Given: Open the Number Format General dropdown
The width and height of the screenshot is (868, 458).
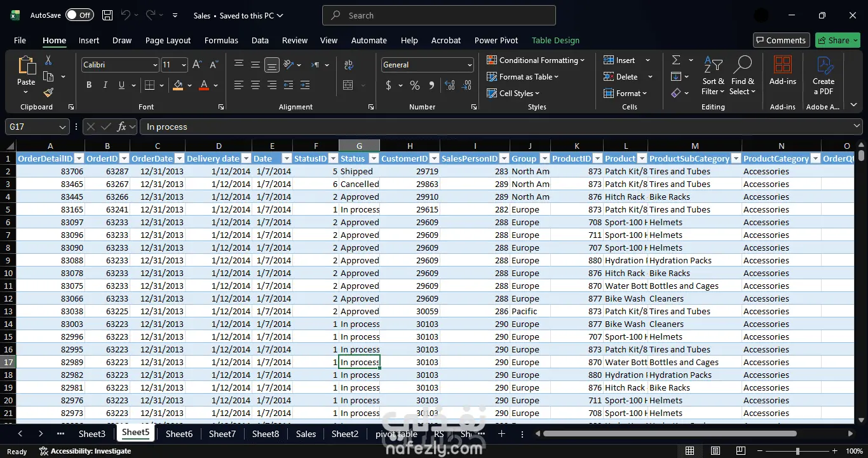Looking at the screenshot, I should point(470,65).
